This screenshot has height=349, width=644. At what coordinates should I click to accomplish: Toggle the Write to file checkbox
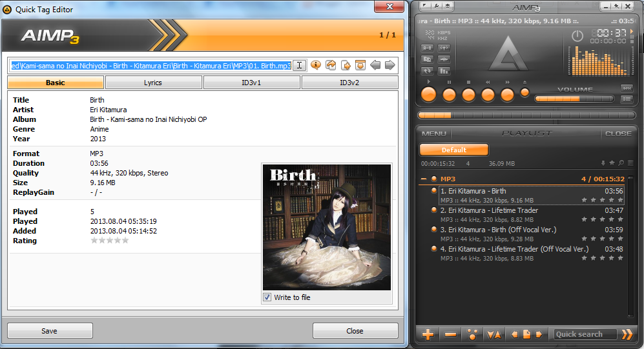click(x=267, y=297)
